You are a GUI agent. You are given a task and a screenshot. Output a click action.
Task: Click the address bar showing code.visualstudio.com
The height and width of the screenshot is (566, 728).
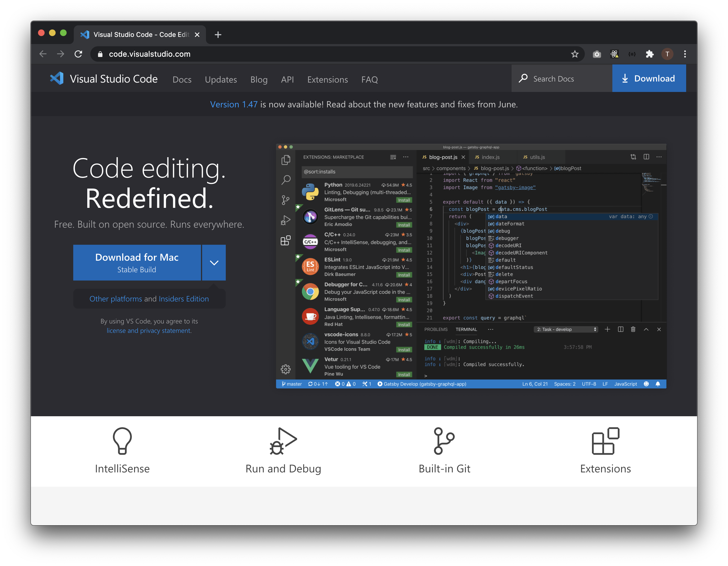pos(337,54)
